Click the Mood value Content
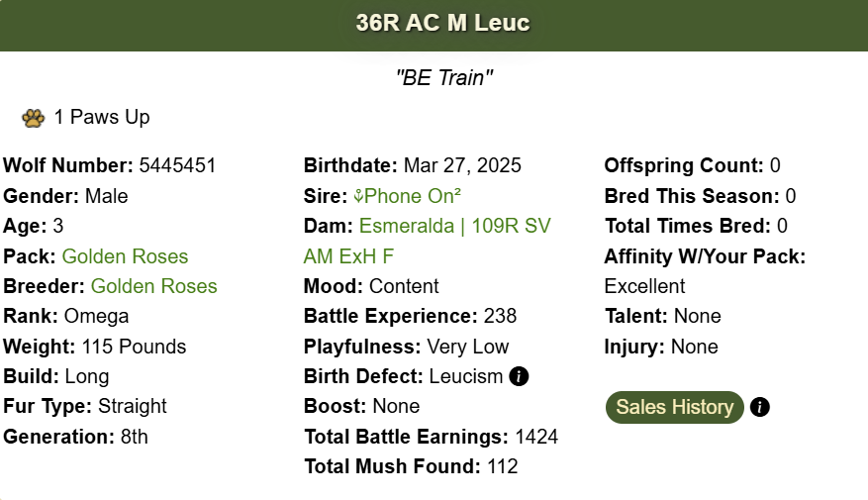868x500 pixels. pos(404,286)
